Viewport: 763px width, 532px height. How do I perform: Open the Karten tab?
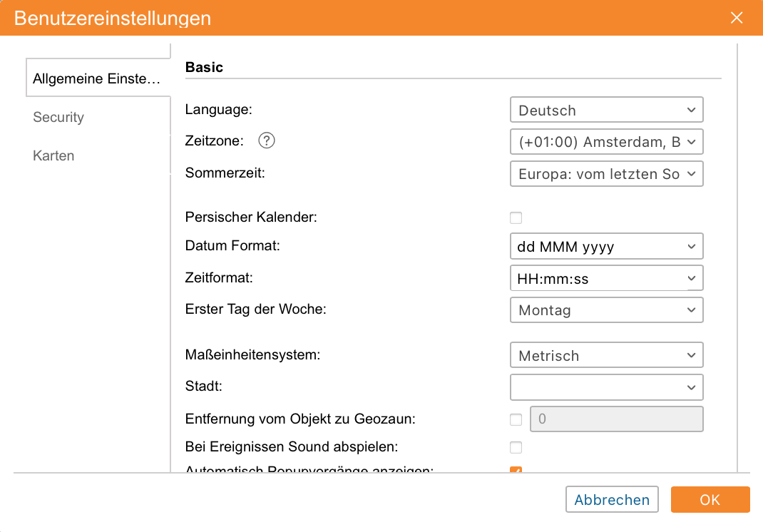(x=53, y=156)
